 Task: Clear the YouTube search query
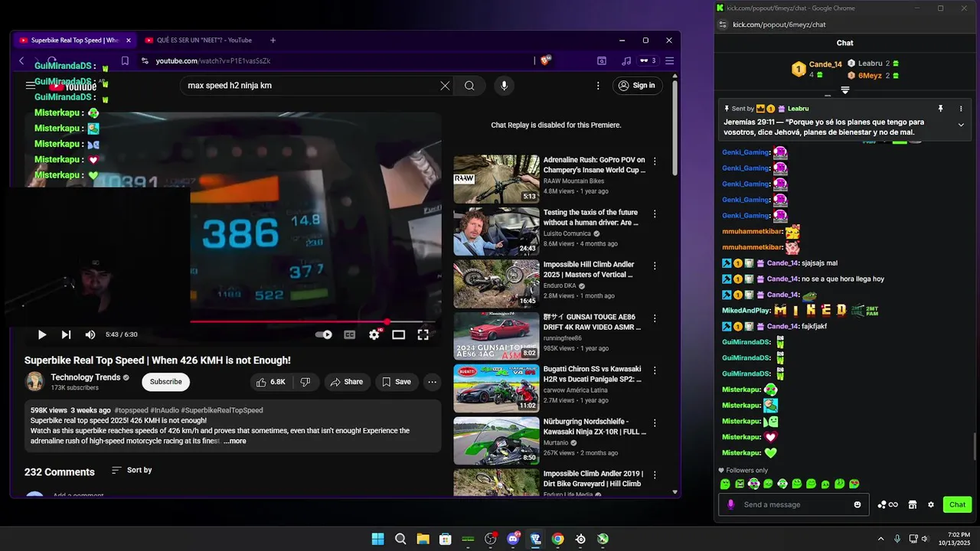pyautogui.click(x=445, y=86)
